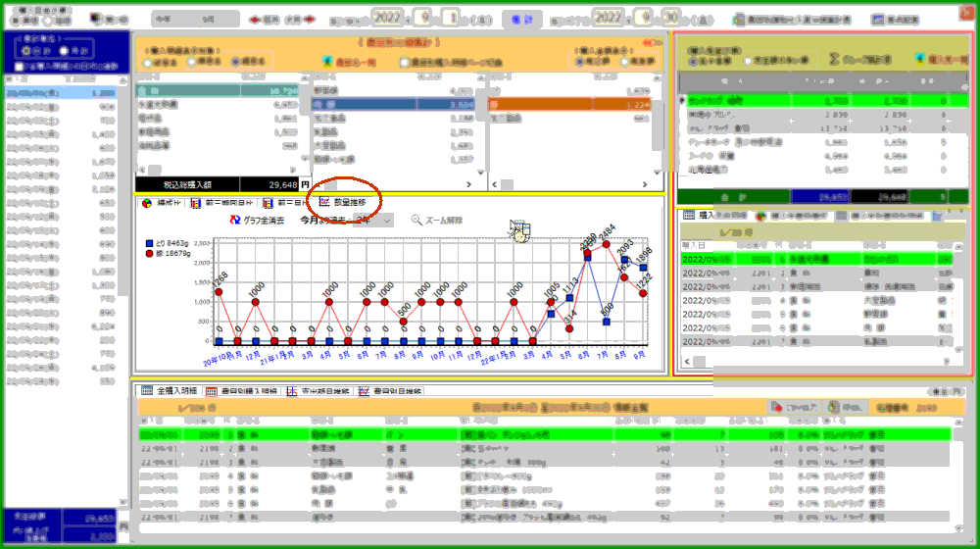Select the first radio in olive right panel
Image resolution: width=980 pixels, height=549 pixels.
pos(693,62)
